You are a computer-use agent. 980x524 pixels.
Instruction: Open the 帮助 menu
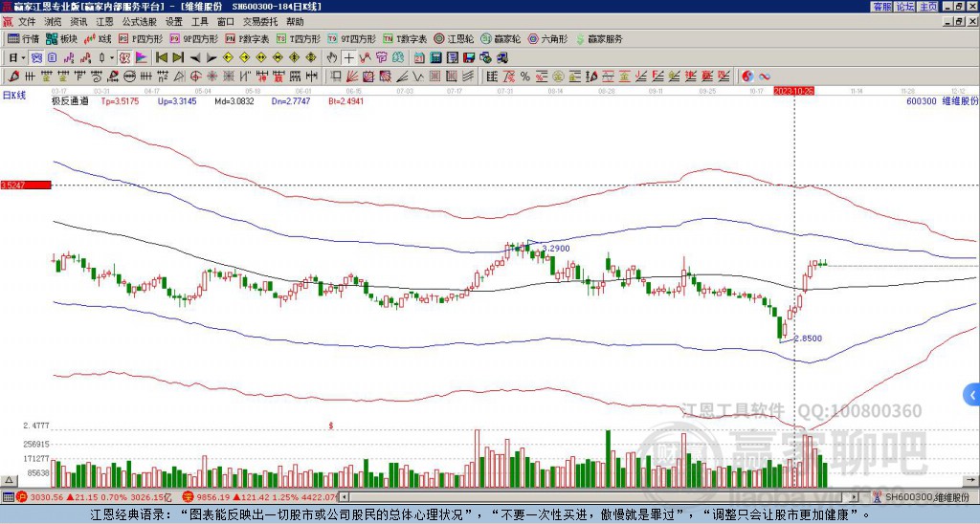point(295,22)
